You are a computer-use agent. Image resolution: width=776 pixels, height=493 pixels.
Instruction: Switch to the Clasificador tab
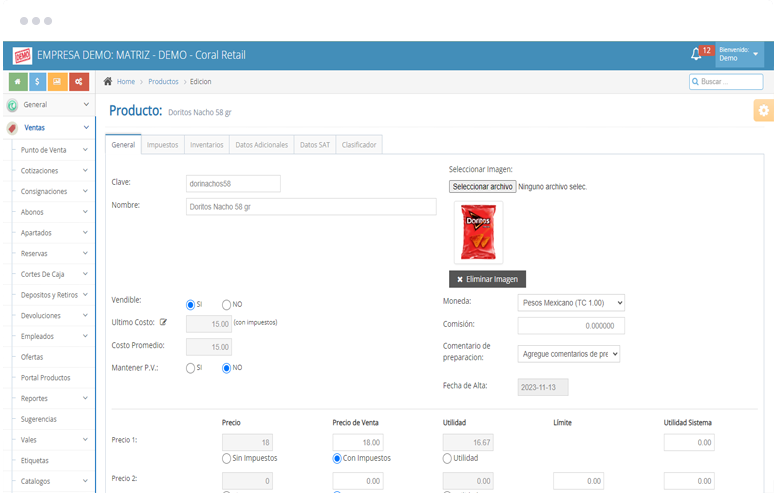coord(359,145)
